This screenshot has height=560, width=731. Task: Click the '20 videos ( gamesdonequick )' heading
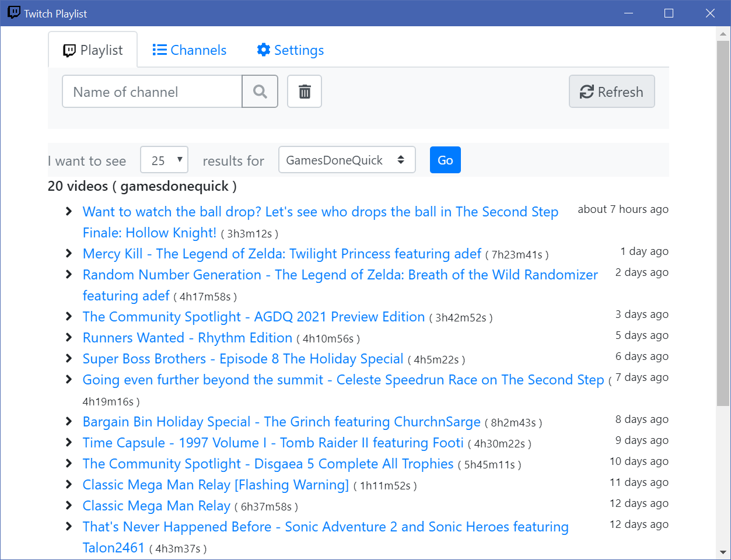[142, 186]
